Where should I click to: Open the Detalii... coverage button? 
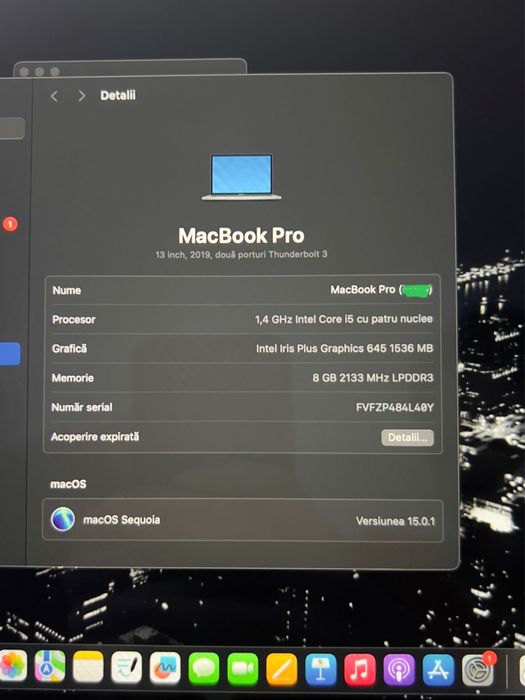coord(407,438)
